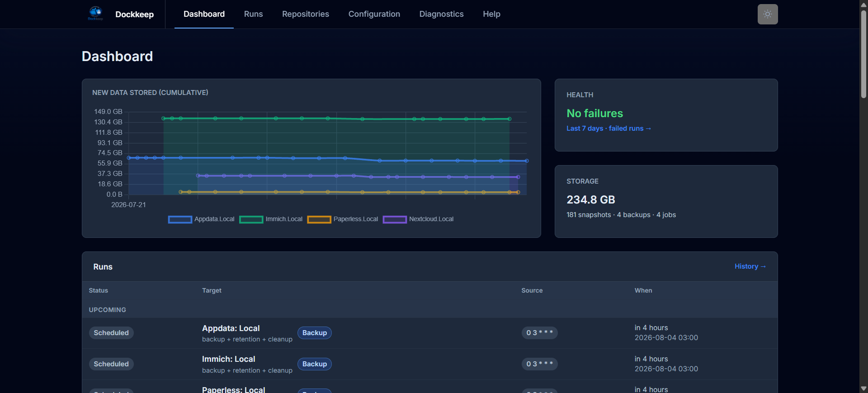Open the Help tab

tap(491, 14)
